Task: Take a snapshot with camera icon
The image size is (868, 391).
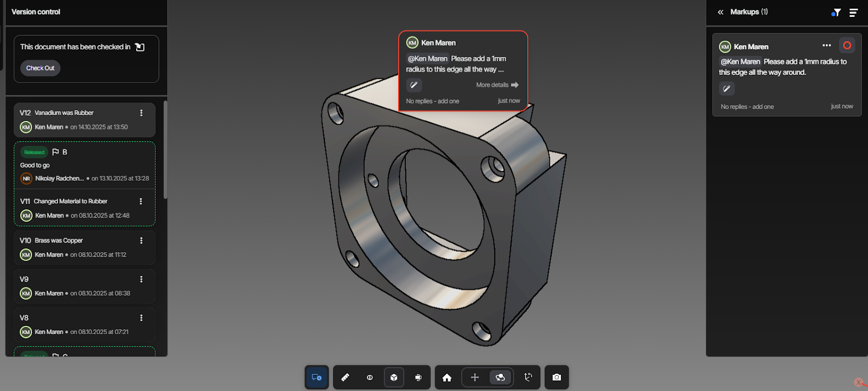Action: pyautogui.click(x=557, y=377)
